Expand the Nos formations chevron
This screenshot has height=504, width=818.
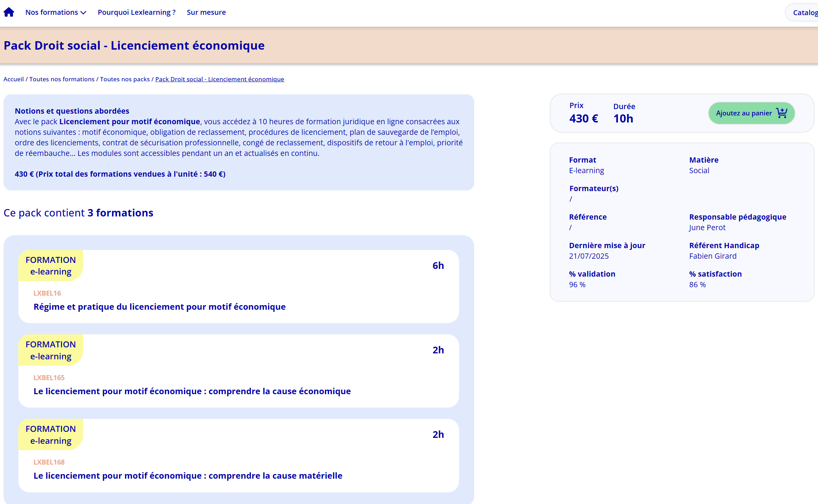click(x=83, y=13)
